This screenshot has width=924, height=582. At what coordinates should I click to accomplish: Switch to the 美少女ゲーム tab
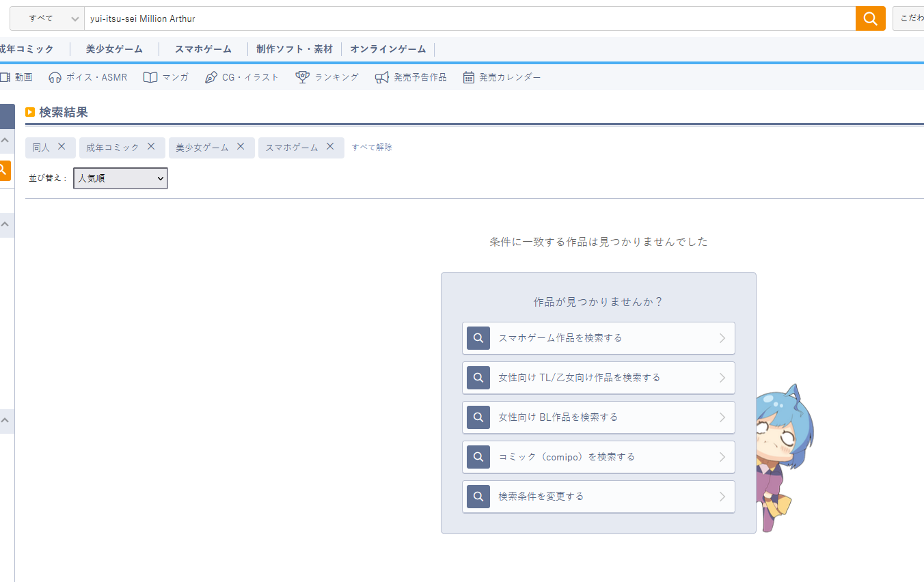tap(114, 49)
